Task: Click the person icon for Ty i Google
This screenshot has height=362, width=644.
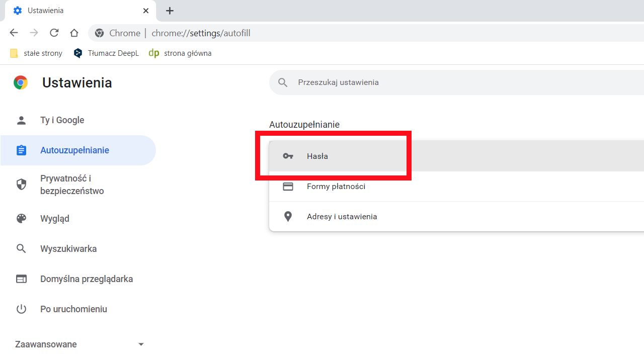Action: pyautogui.click(x=21, y=120)
